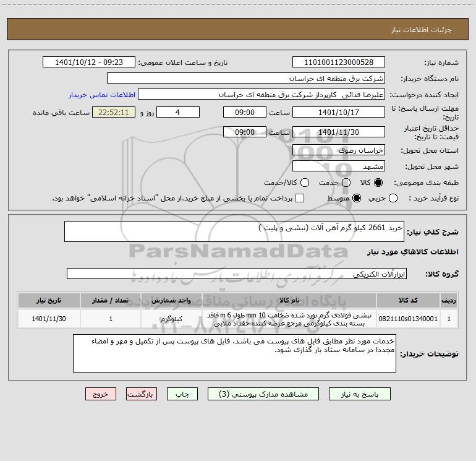
Task: Click the buyer notes text area
Action: coord(234,353)
